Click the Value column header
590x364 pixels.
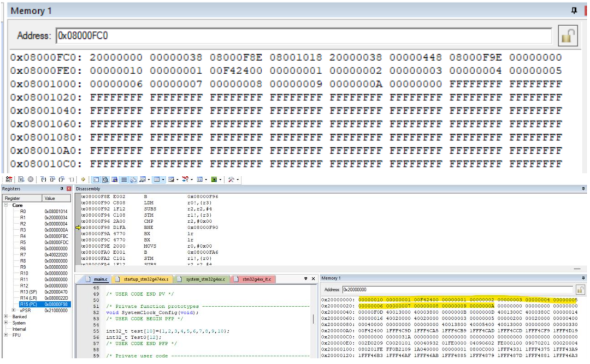(x=56, y=198)
